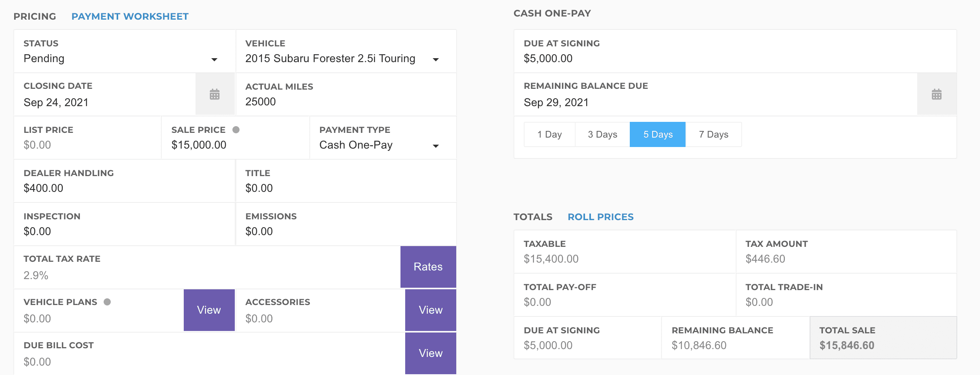980x375 pixels.
Task: View the Vehicle Plans details
Action: coord(209,310)
